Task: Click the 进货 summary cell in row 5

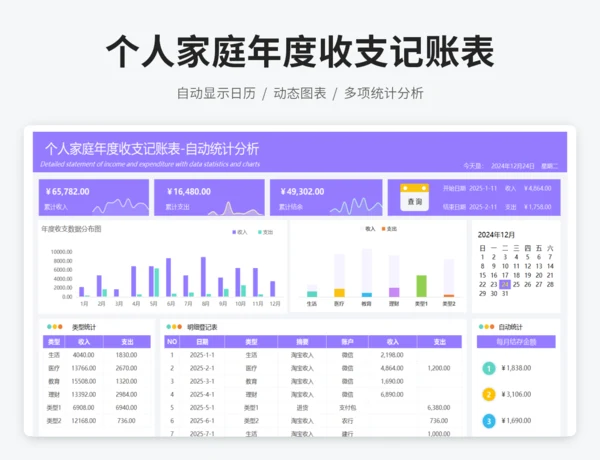Action: pyautogui.click(x=302, y=408)
